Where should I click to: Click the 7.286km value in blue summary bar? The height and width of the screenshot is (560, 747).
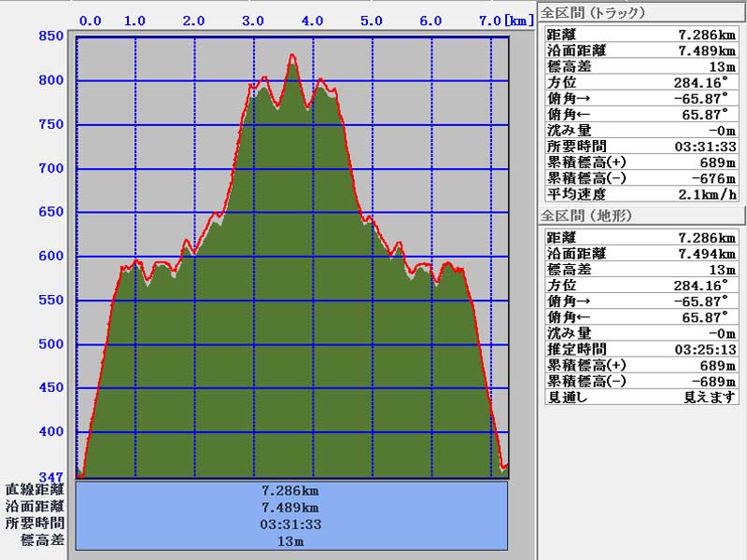pos(291,490)
